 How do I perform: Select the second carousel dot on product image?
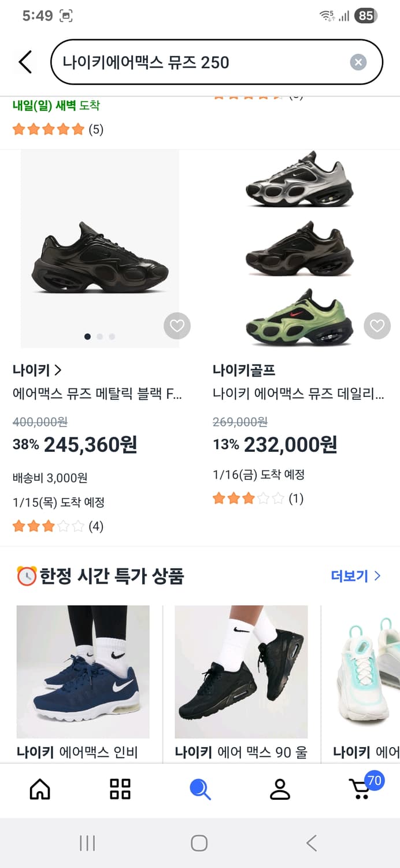click(99, 336)
